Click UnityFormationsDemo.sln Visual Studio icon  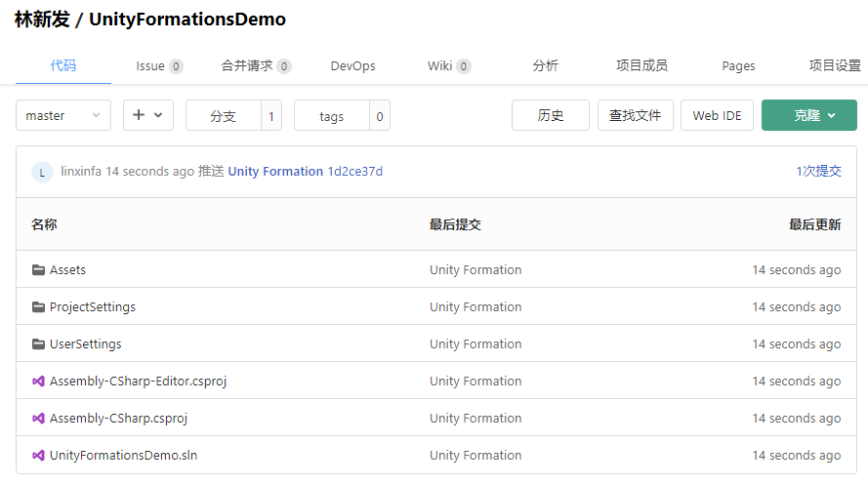pyautogui.click(x=38, y=456)
